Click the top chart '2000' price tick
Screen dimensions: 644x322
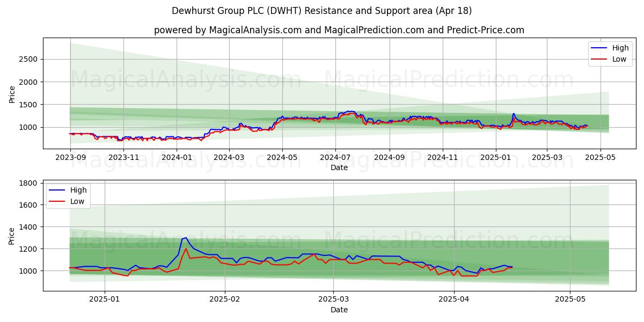pos(29,82)
